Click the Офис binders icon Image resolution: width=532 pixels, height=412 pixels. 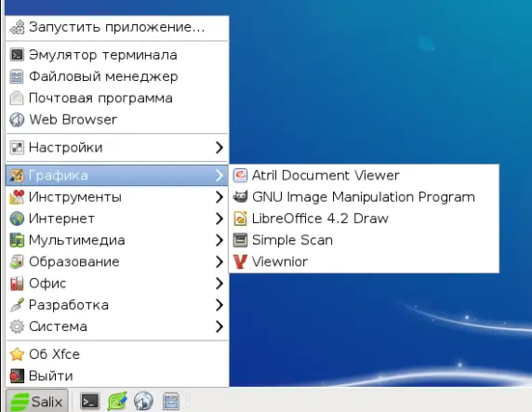pyautogui.click(x=17, y=284)
